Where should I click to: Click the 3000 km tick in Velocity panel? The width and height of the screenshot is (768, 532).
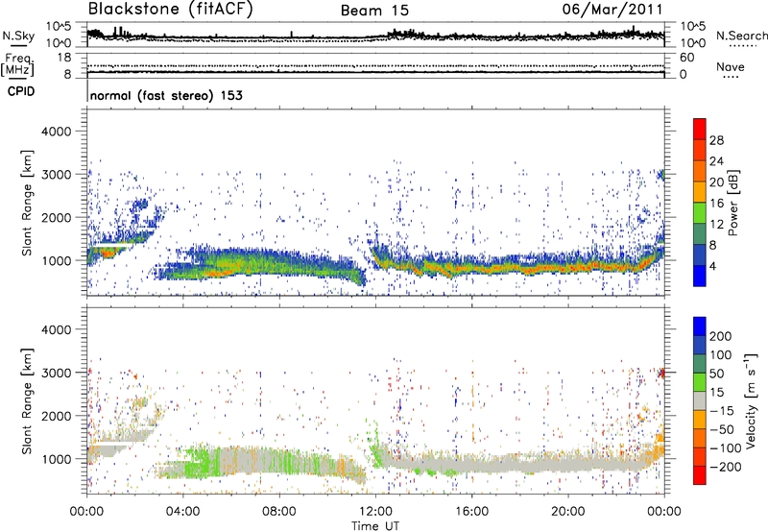coord(56,373)
